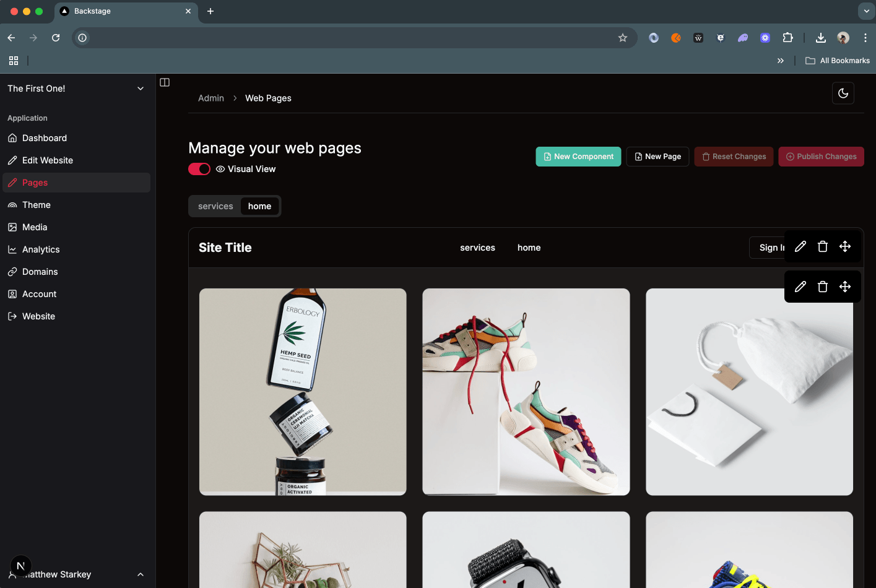
Task: Show hidden bookmarks via the double-chevron
Action: coord(780,61)
